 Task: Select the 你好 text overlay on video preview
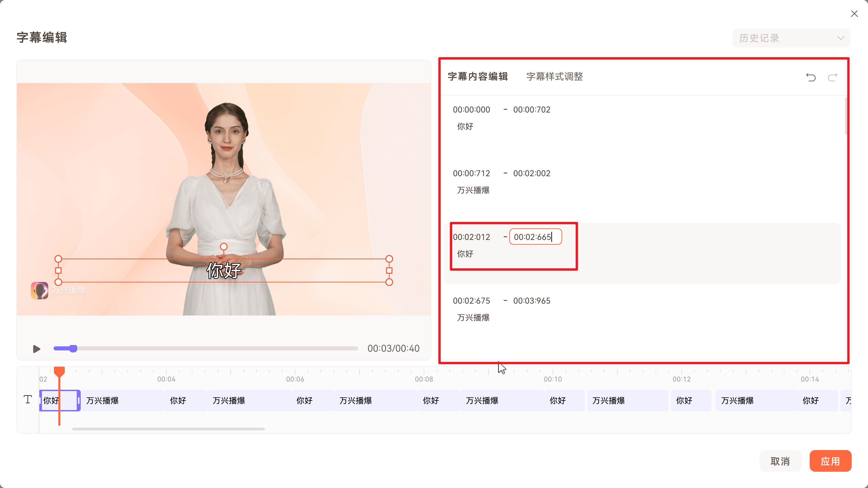click(224, 270)
